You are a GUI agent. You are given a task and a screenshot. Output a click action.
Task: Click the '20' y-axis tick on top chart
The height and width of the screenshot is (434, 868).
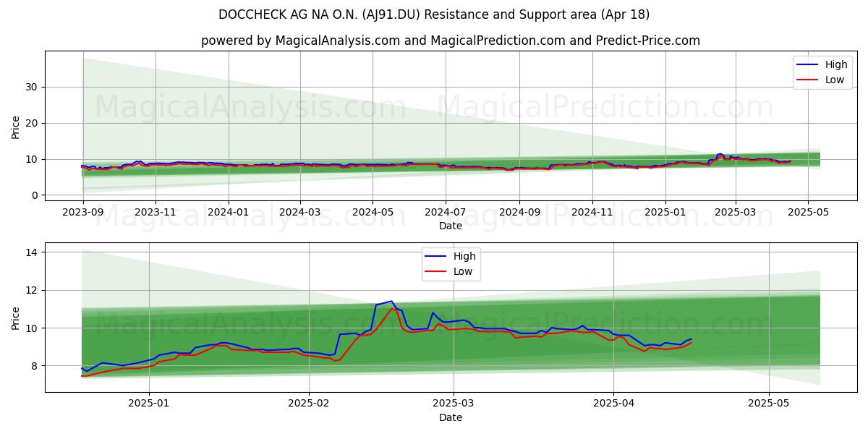pyautogui.click(x=32, y=123)
